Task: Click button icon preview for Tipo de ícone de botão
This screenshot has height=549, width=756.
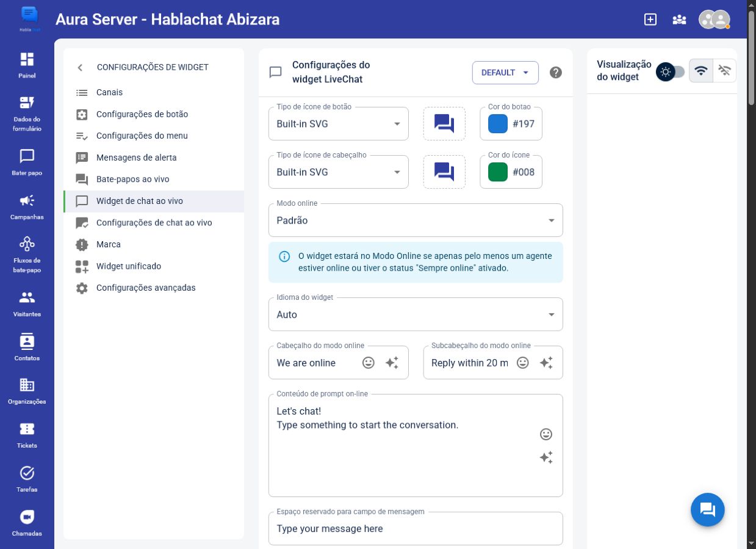Action: [x=444, y=124]
